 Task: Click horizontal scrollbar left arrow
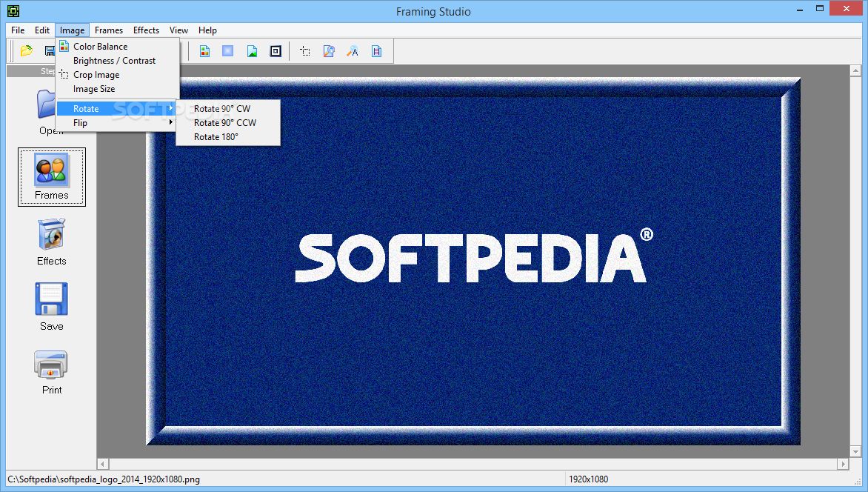tap(103, 464)
